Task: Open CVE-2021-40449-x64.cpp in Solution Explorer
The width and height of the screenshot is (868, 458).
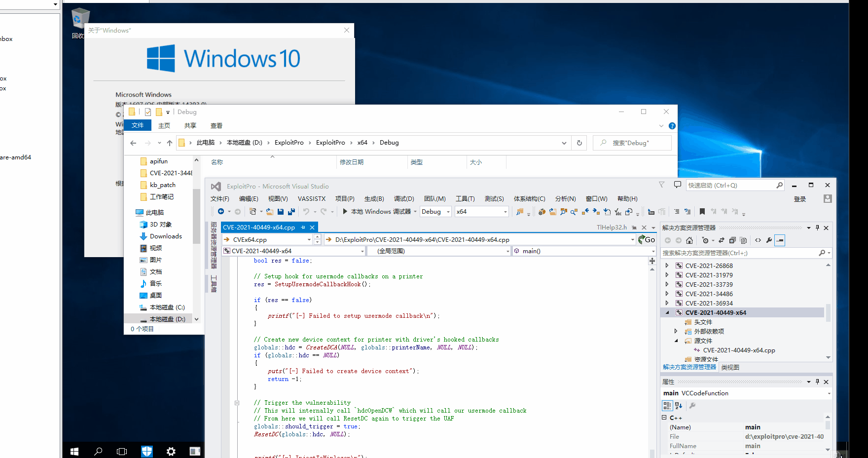Action: (x=739, y=350)
